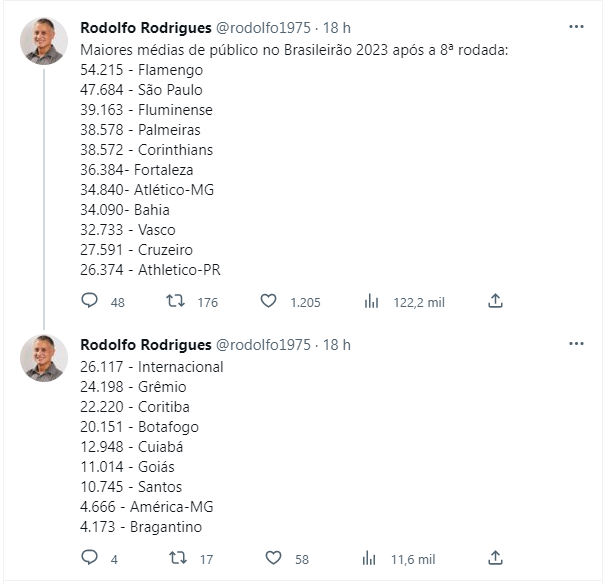
Task: Click the avatar photo on second tweet
Action: point(44,358)
